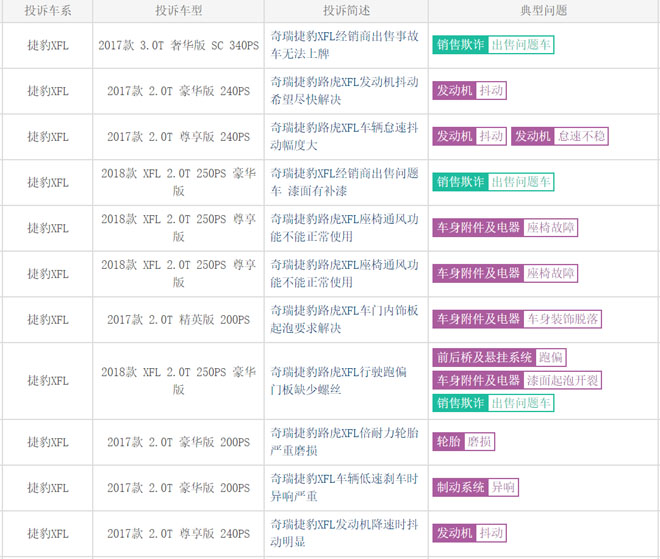Select 捷豹XFL in 事故车无法上牌 row
Viewport: 660px width, 559px height.
tap(48, 45)
